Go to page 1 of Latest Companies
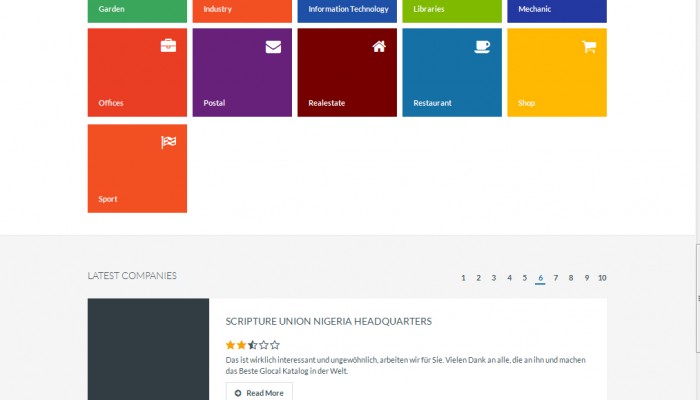 (463, 278)
